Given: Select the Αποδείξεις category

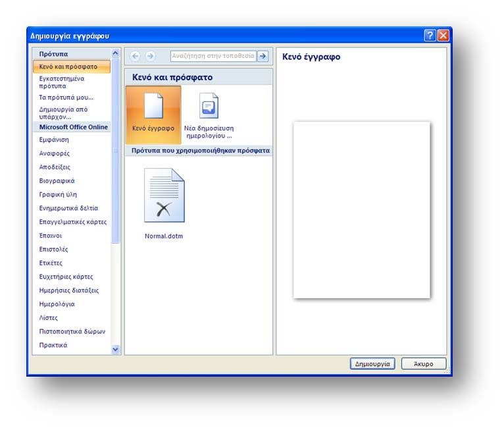Looking at the screenshot, I should [x=55, y=167].
